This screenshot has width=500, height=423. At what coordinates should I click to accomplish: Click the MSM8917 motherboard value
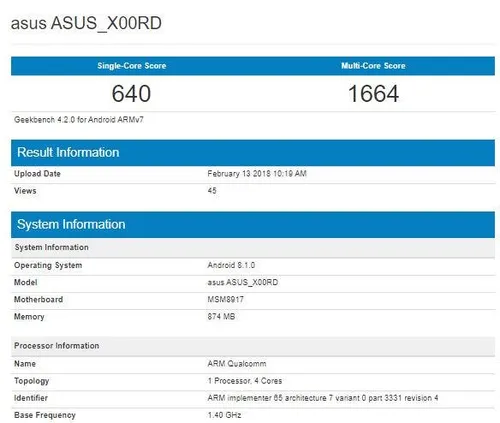click(x=226, y=299)
